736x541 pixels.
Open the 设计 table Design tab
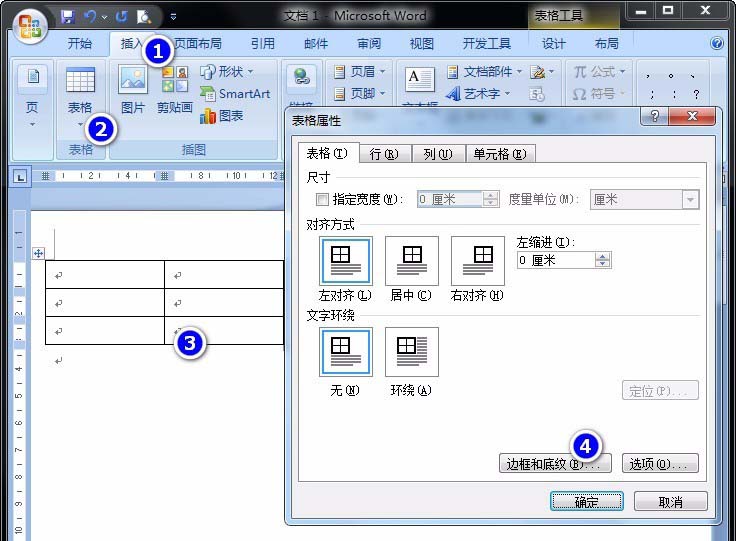(x=553, y=44)
